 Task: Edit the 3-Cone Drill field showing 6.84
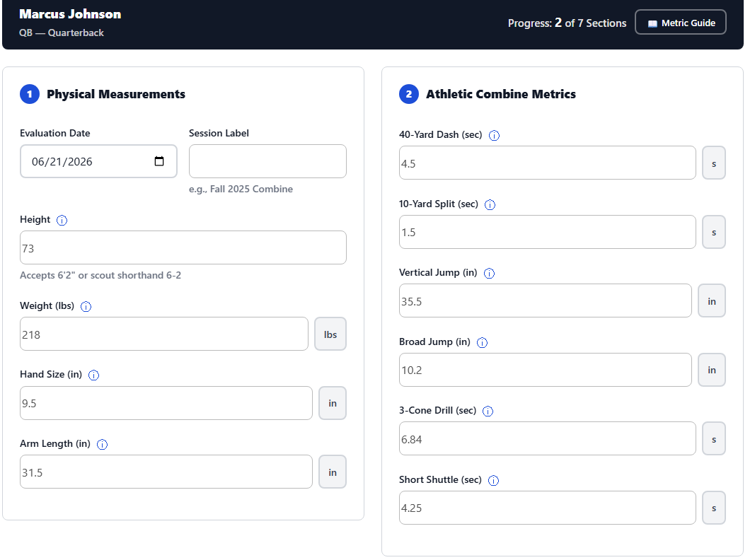(x=548, y=439)
